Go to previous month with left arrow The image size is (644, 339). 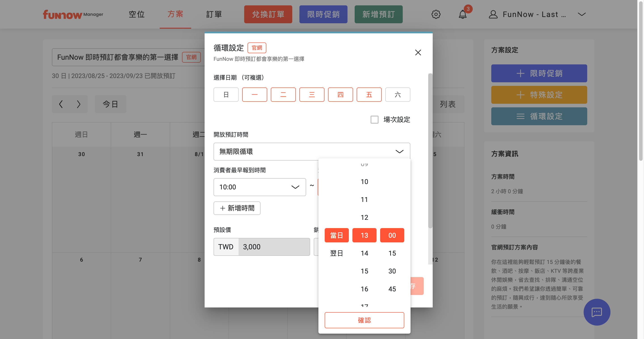[61, 104]
